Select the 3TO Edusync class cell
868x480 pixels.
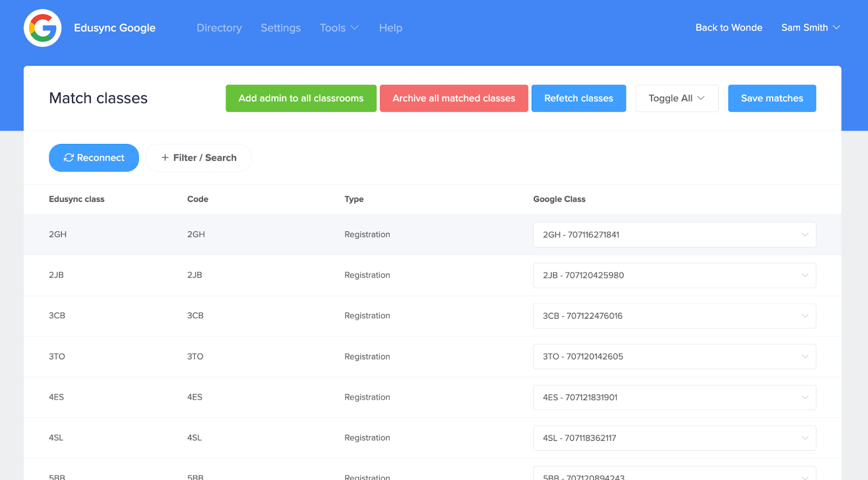coord(57,357)
